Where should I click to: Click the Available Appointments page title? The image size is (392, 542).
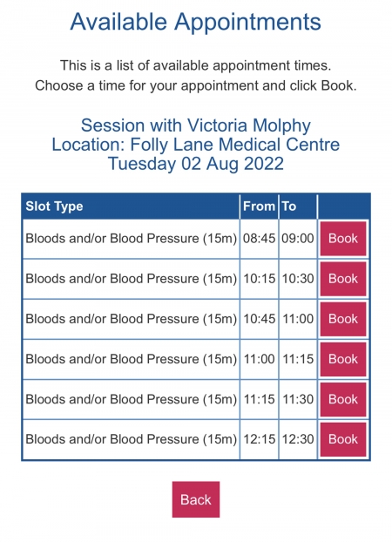pos(196,22)
